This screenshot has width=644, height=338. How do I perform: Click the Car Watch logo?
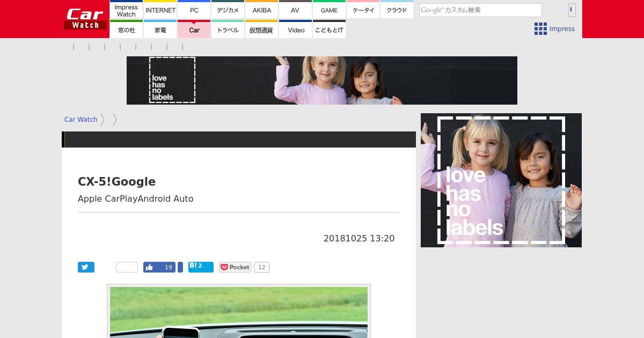pos(85,19)
